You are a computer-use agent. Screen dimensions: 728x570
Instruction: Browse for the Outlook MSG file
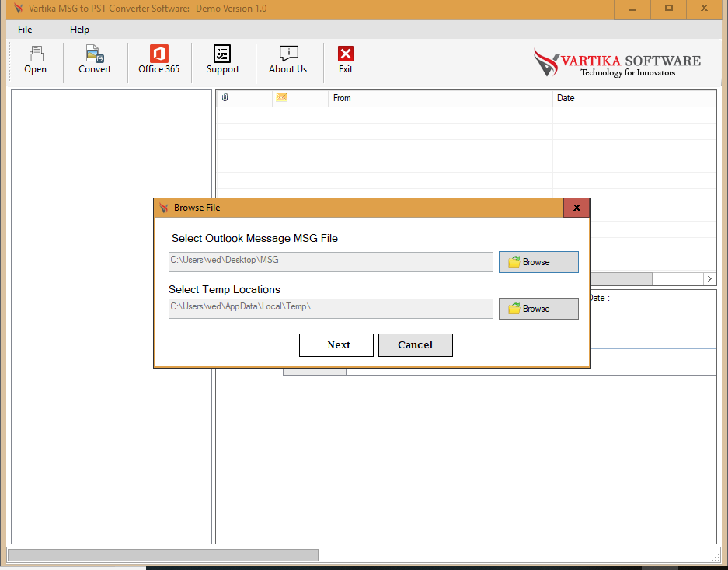538,262
